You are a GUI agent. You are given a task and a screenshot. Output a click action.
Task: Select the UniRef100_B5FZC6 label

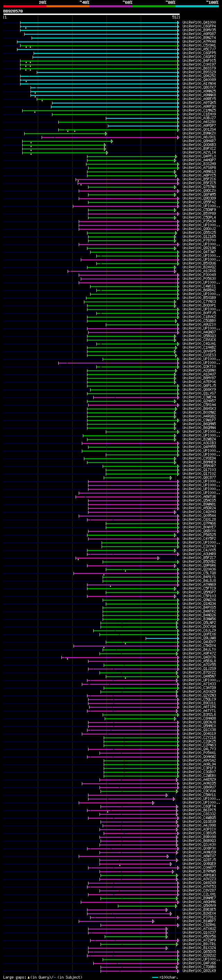click(x=199, y=179)
